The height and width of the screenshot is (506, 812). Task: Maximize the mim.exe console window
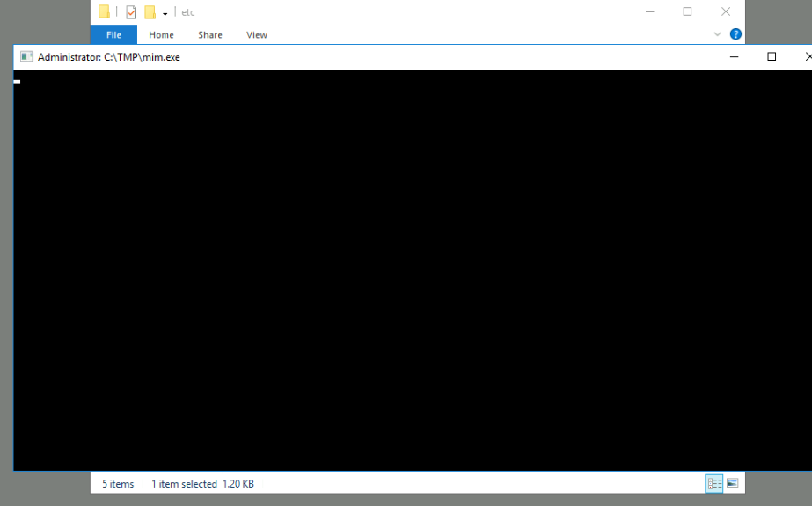772,57
